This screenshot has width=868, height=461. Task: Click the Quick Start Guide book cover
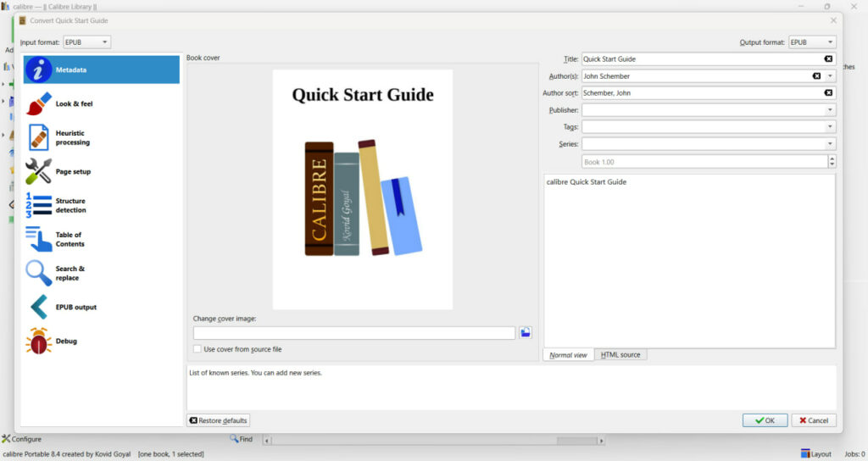tap(363, 189)
